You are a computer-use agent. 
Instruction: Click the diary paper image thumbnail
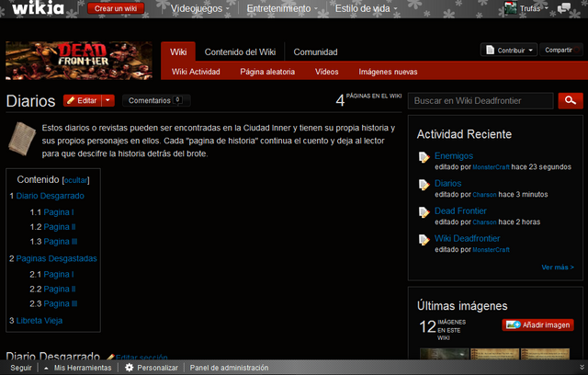point(21,139)
